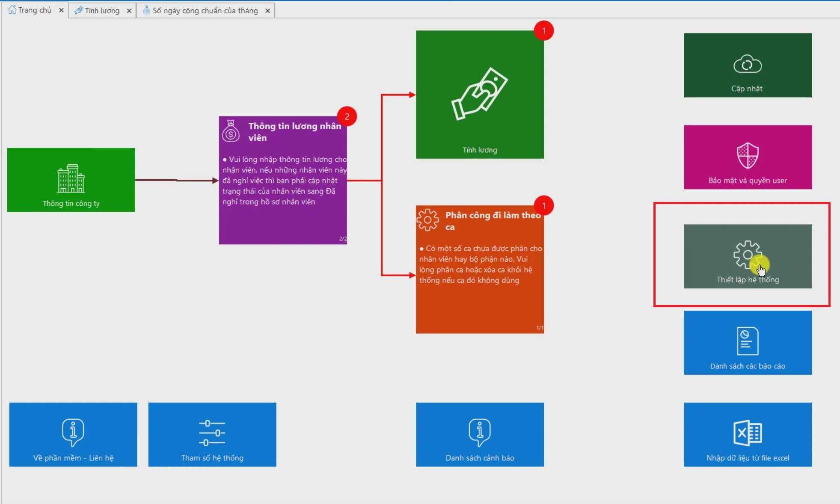Image resolution: width=840 pixels, height=504 pixels.
Task: Close the Trang chủ tab
Action: [x=61, y=10]
